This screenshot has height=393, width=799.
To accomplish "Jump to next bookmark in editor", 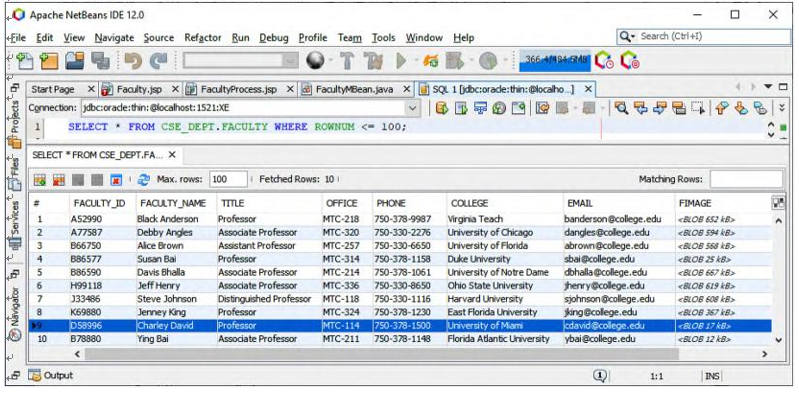I will coord(741,108).
